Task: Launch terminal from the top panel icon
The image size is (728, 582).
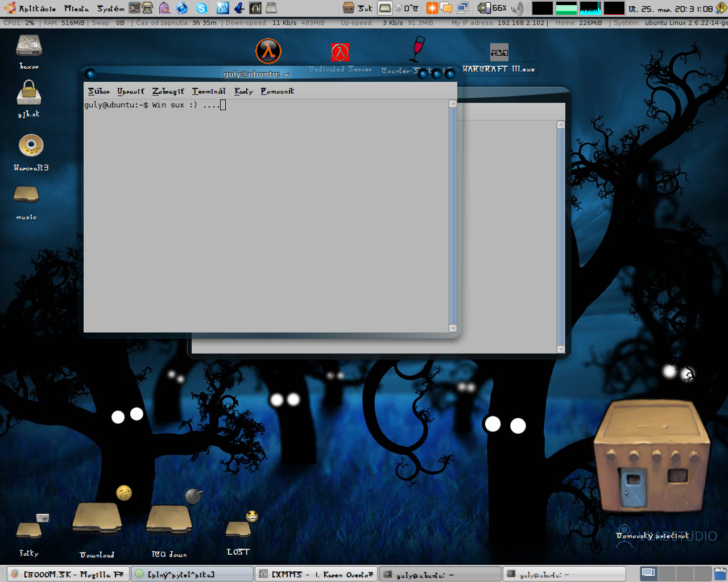Action: (x=134, y=8)
